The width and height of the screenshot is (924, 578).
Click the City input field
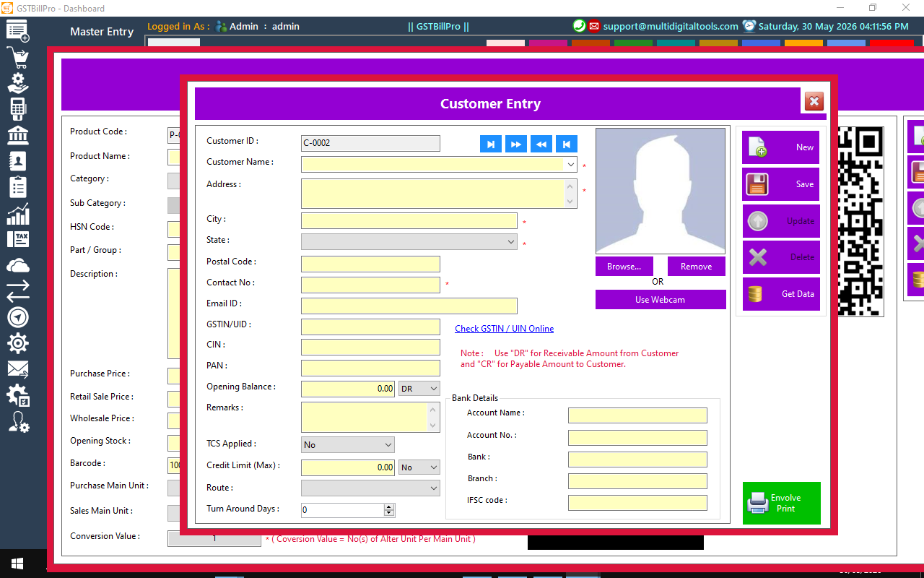coord(409,221)
